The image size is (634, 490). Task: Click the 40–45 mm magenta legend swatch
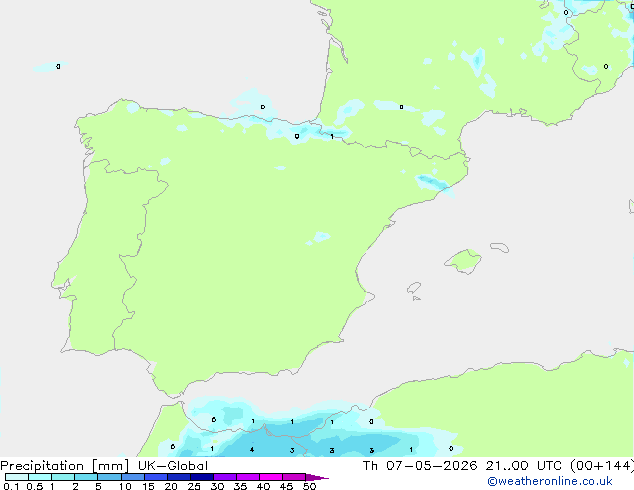(x=271, y=477)
